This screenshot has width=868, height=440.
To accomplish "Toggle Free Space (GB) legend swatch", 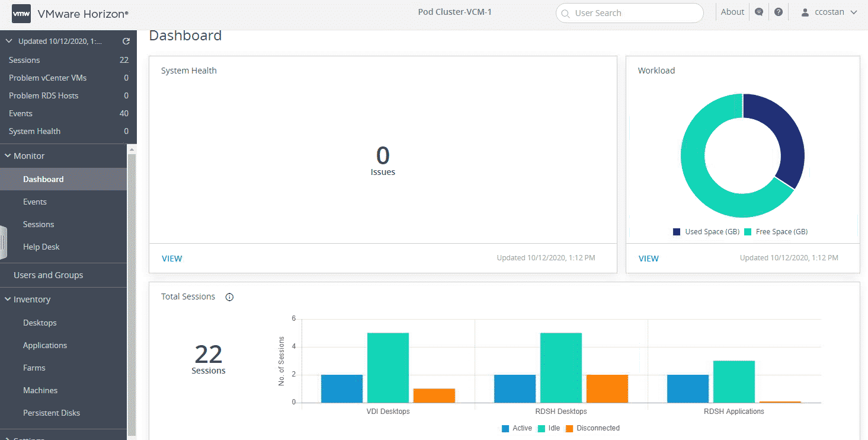I will click(748, 232).
